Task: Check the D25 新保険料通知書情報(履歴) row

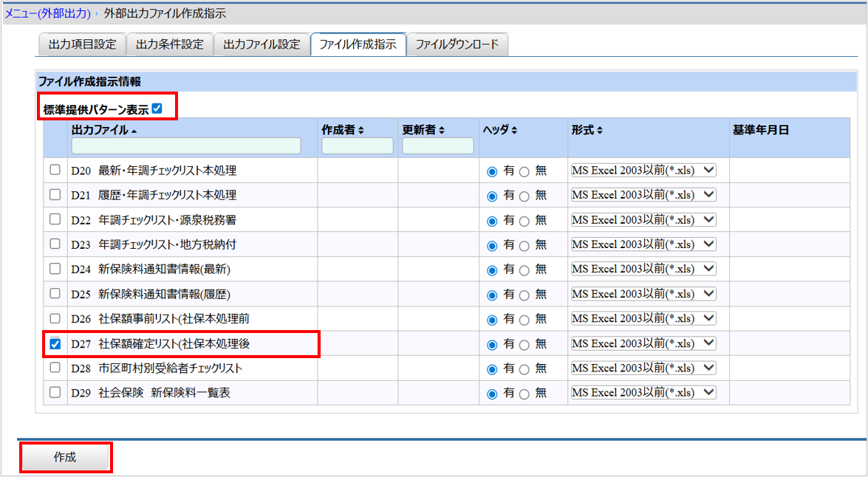Action: [x=55, y=293]
